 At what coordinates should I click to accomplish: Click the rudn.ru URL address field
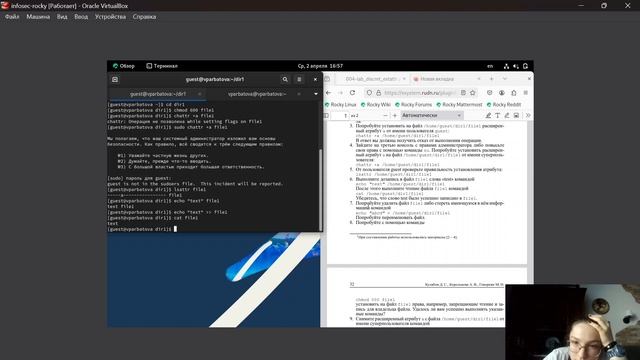(420, 93)
